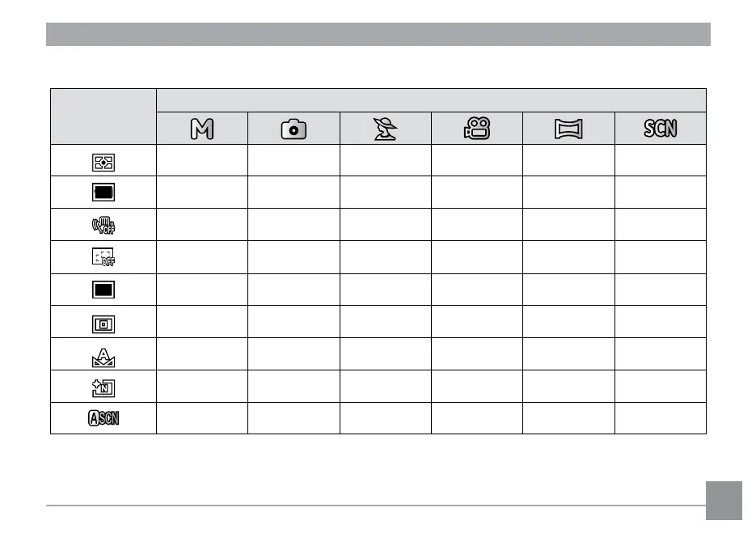Select the crown-shaped icon with letter A

[103, 353]
